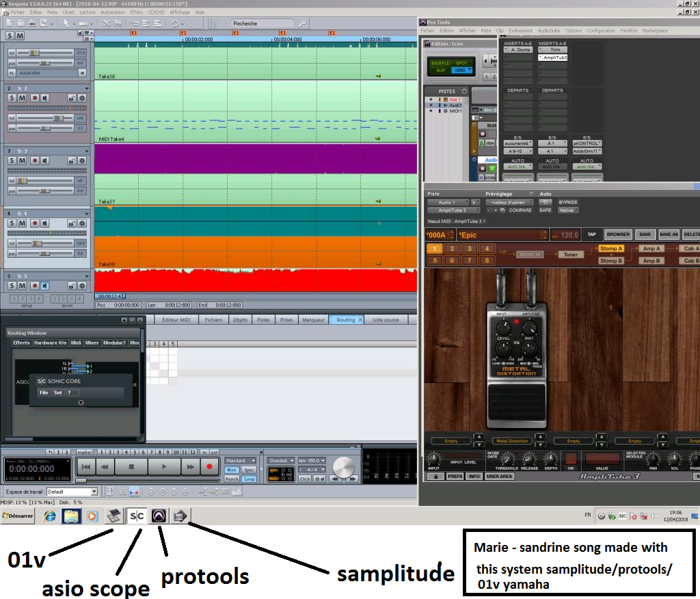
Task: Adjust the track 4 pan slider
Action: click(x=44, y=253)
